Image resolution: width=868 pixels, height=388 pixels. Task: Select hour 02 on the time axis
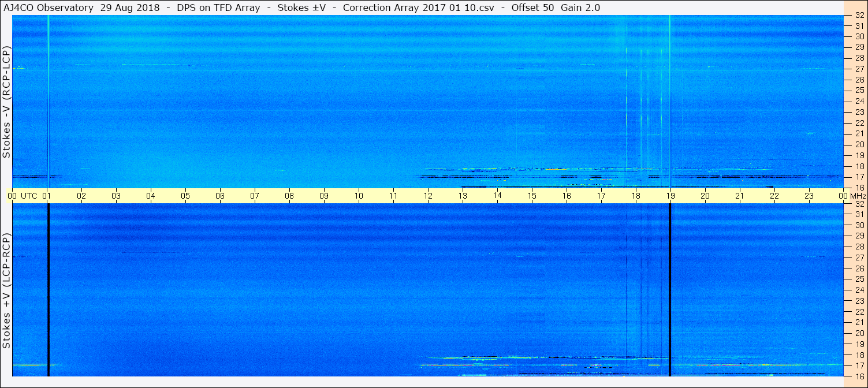point(82,196)
